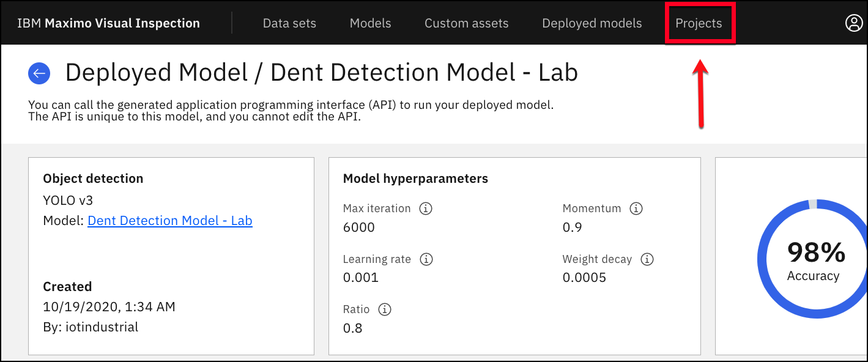Click the Object detection heading

point(93,179)
